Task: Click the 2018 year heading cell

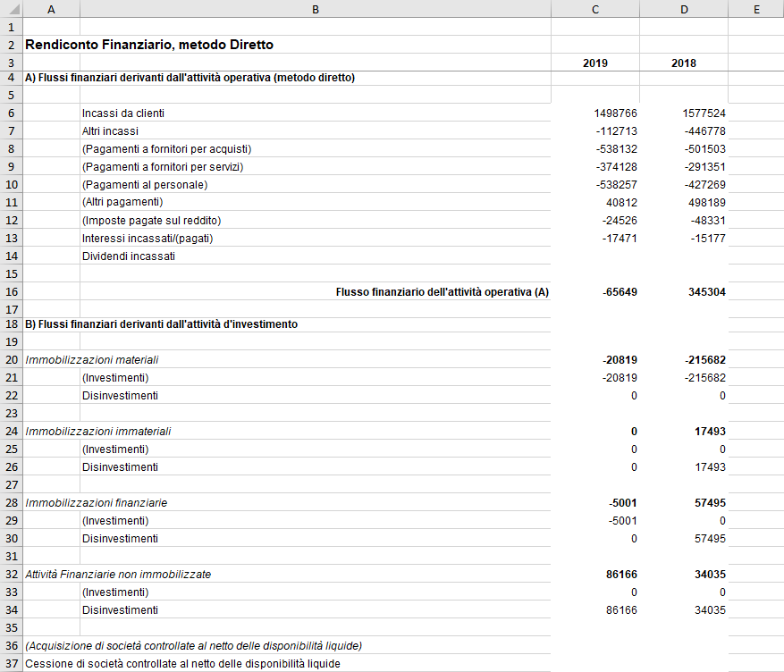Action: pyautogui.click(x=683, y=63)
